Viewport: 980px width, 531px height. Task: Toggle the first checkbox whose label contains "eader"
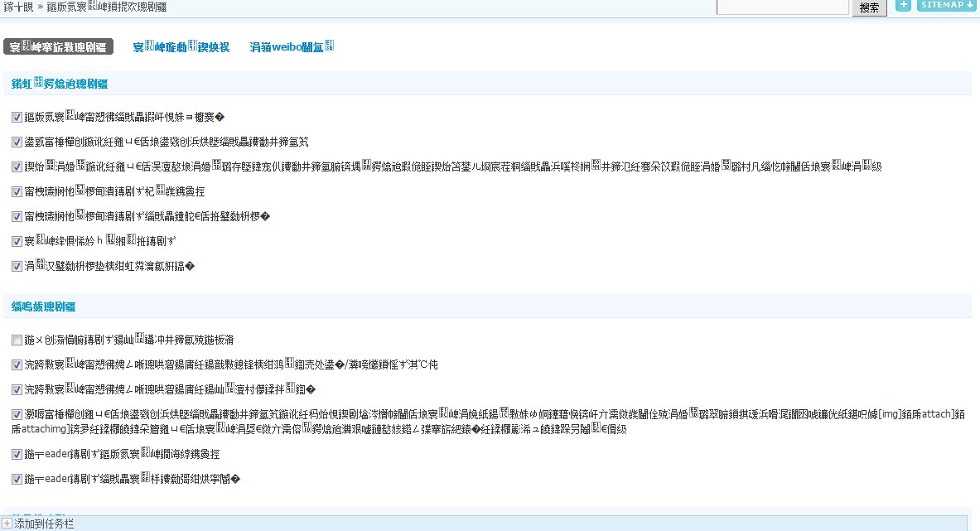pos(17,455)
